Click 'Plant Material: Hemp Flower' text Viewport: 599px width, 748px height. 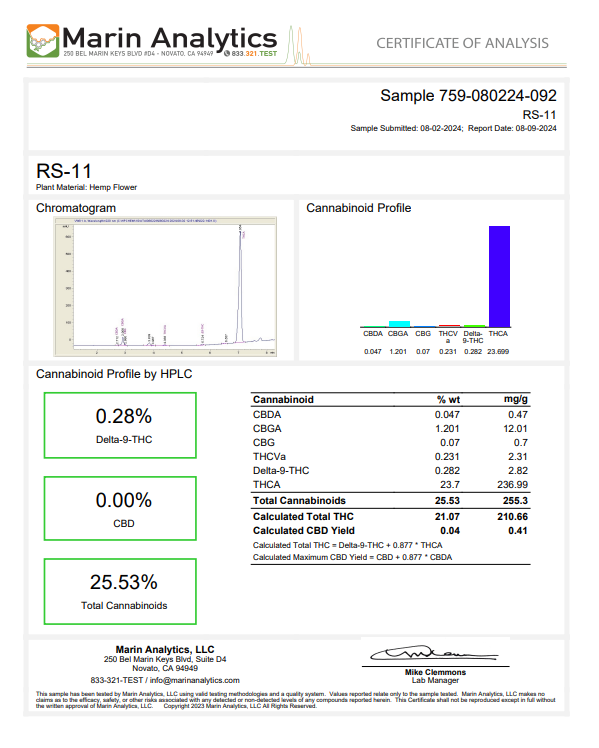click(86, 187)
